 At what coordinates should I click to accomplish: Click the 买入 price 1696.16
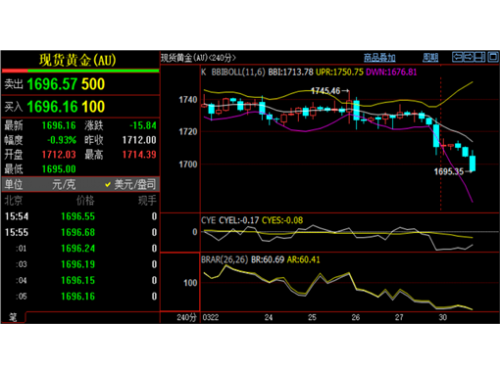[52, 107]
